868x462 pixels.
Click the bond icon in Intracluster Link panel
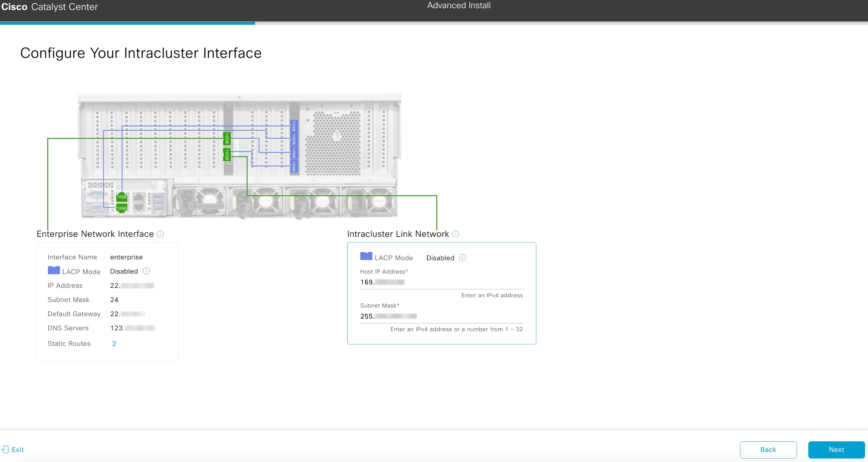(366, 257)
